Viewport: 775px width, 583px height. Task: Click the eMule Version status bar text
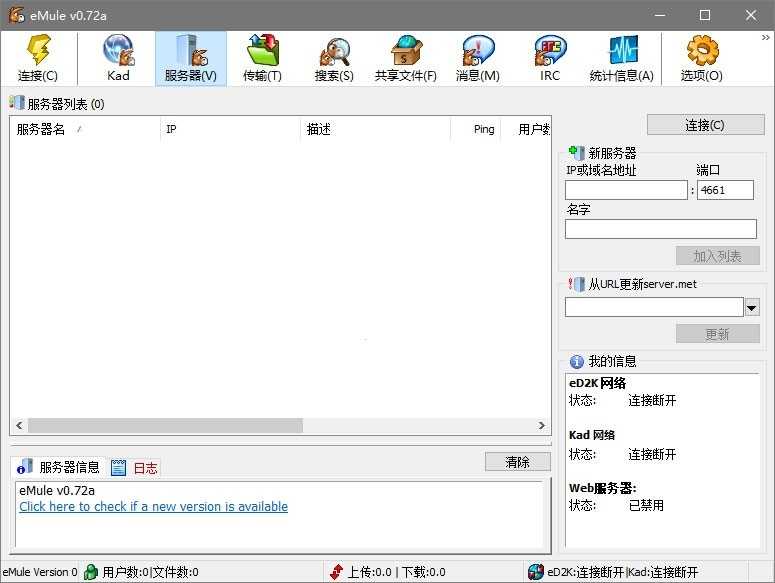pyautogui.click(x=40, y=572)
